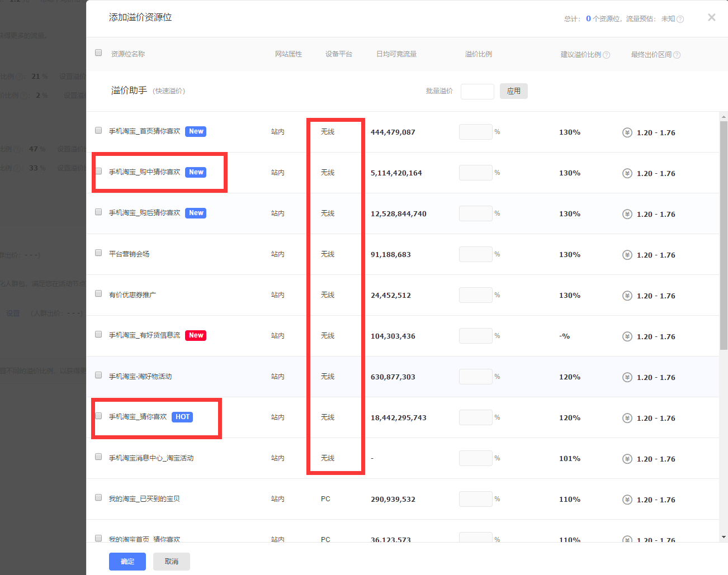Click New badge on 手机淘宝_购后猜你喜欢

click(196, 213)
